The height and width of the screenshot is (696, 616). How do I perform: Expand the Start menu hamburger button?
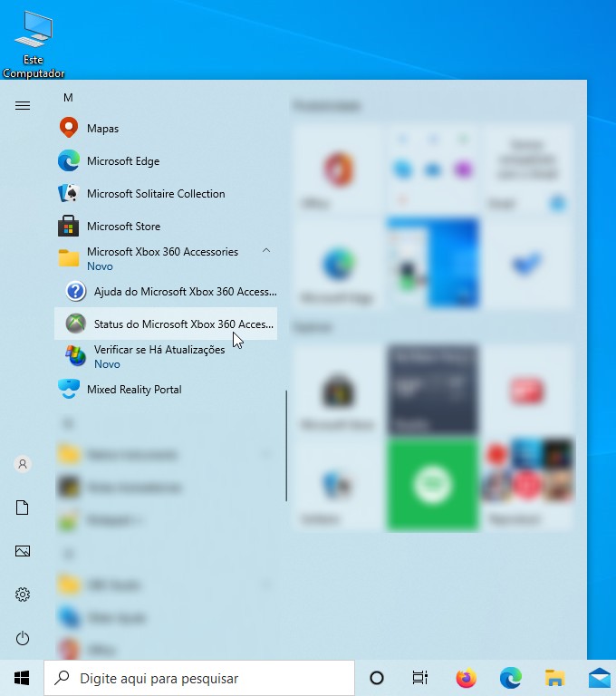tap(23, 106)
